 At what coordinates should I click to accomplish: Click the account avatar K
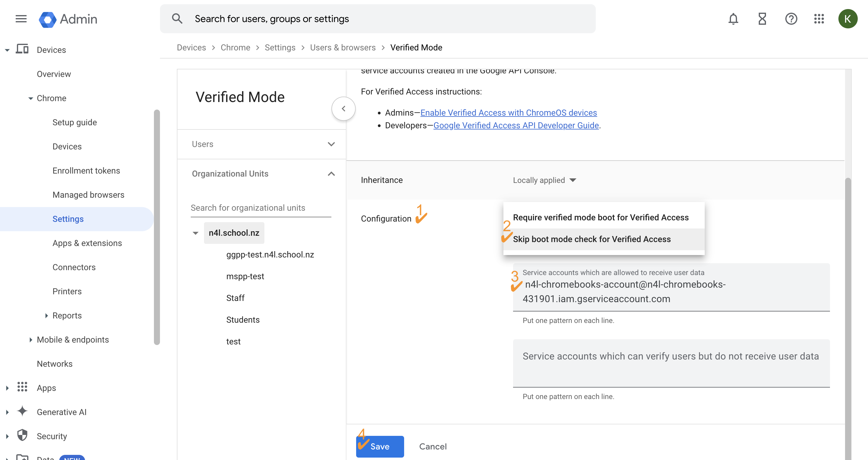coord(848,19)
